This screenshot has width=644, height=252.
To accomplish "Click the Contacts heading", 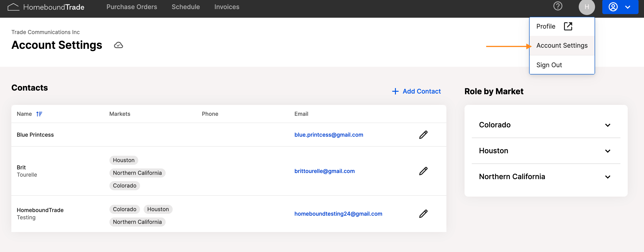I will tap(29, 88).
